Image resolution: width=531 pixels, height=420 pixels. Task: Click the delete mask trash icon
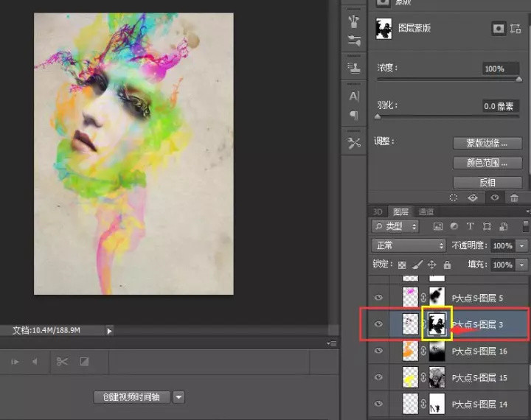514,197
